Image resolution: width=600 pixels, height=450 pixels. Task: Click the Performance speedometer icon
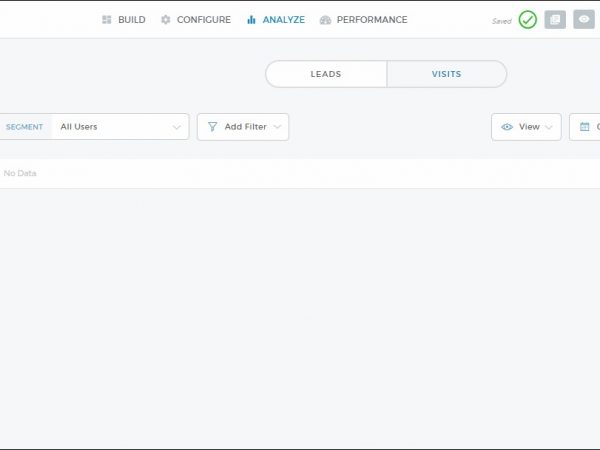tap(325, 20)
